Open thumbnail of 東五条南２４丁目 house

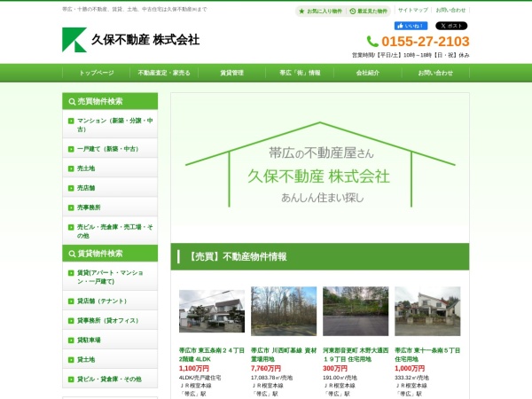212,311
